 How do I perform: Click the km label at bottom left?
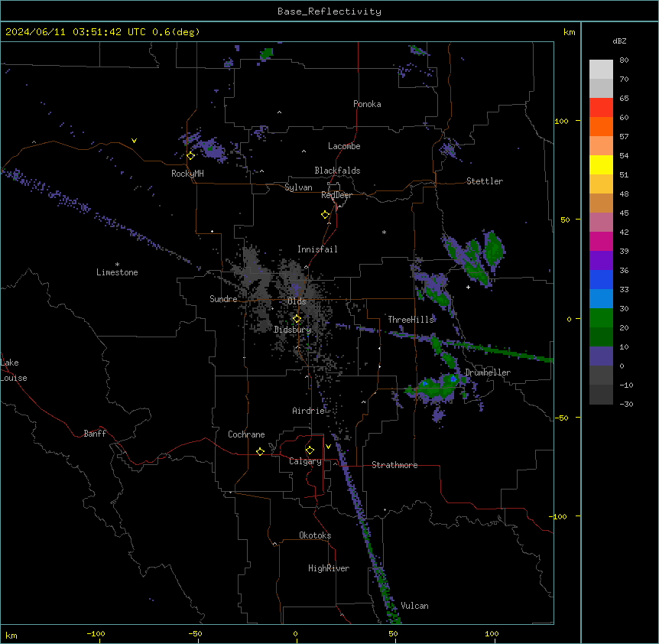[11, 636]
